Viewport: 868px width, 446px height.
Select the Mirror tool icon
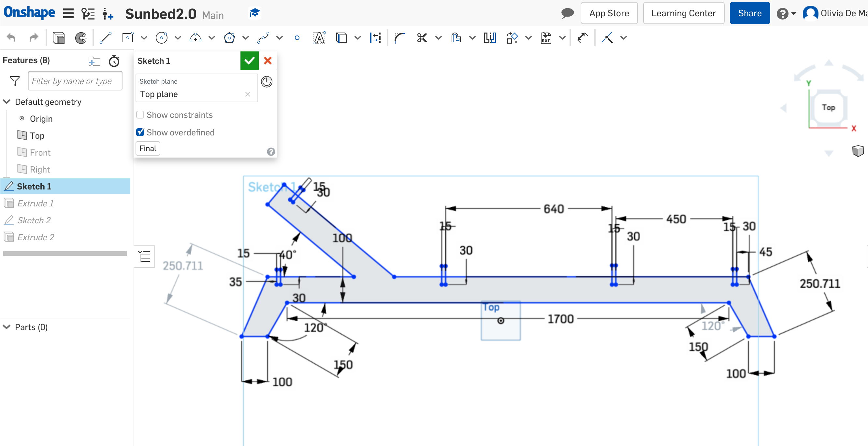pyautogui.click(x=490, y=38)
